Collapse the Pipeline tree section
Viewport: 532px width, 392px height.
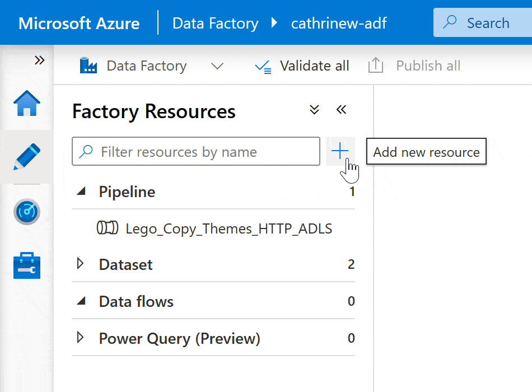(x=82, y=192)
